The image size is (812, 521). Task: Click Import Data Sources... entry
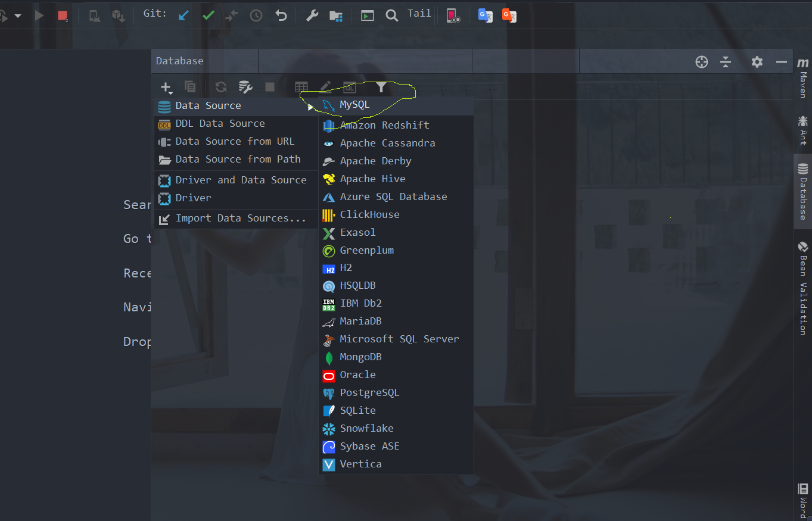point(240,219)
